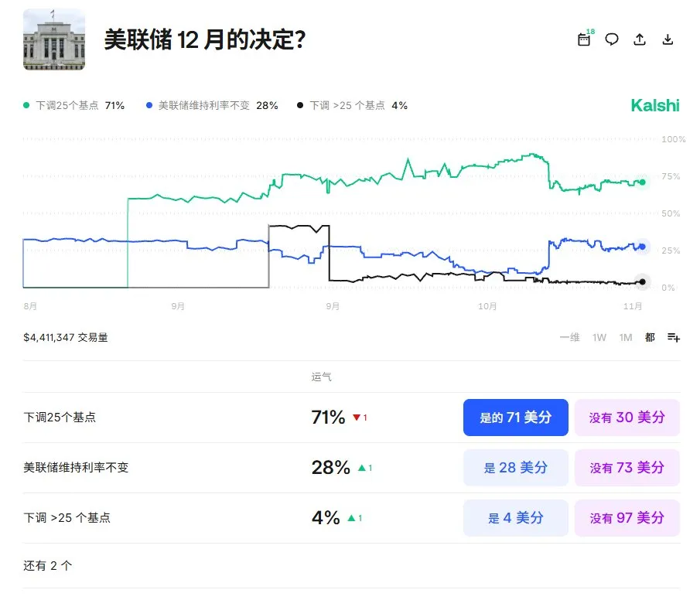Open the calendar icon with badge 18

[x=585, y=39]
